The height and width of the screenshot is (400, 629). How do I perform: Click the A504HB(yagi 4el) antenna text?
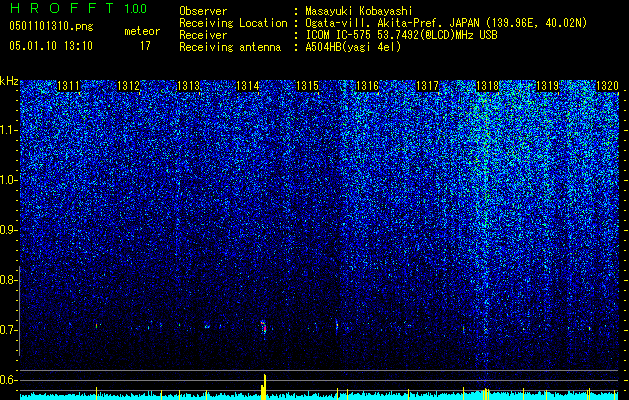[353, 47]
